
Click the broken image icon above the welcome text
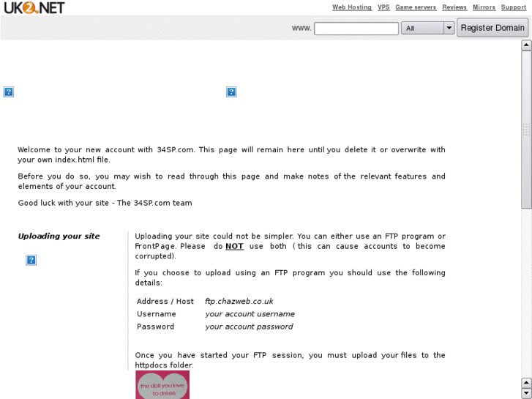tap(9, 92)
